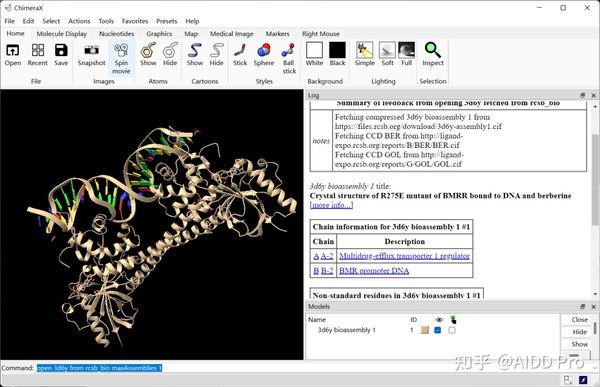This screenshot has width=600, height=387.
Task: Click the Name column header in Models
Action: [317, 320]
